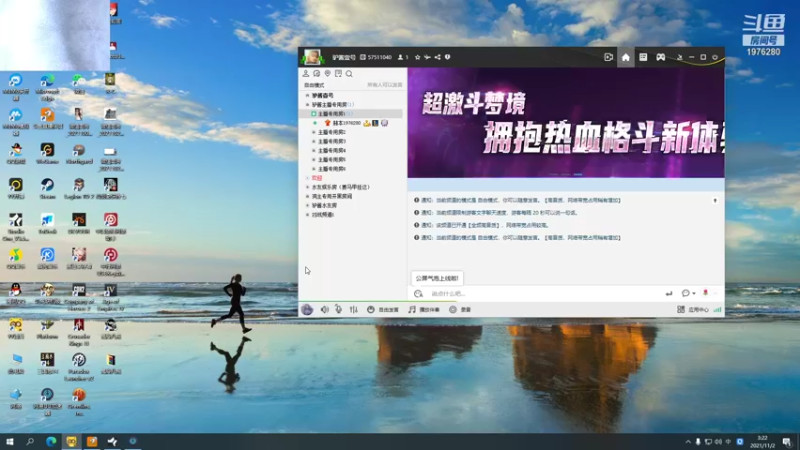Open the 应用中心 app center
The width and height of the screenshot is (800, 450).
pos(692,310)
